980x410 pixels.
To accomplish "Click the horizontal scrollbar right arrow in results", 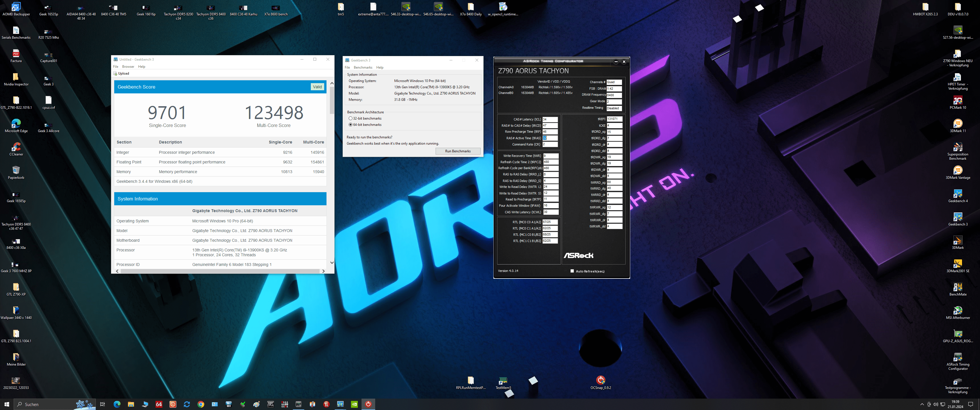I will [x=323, y=271].
